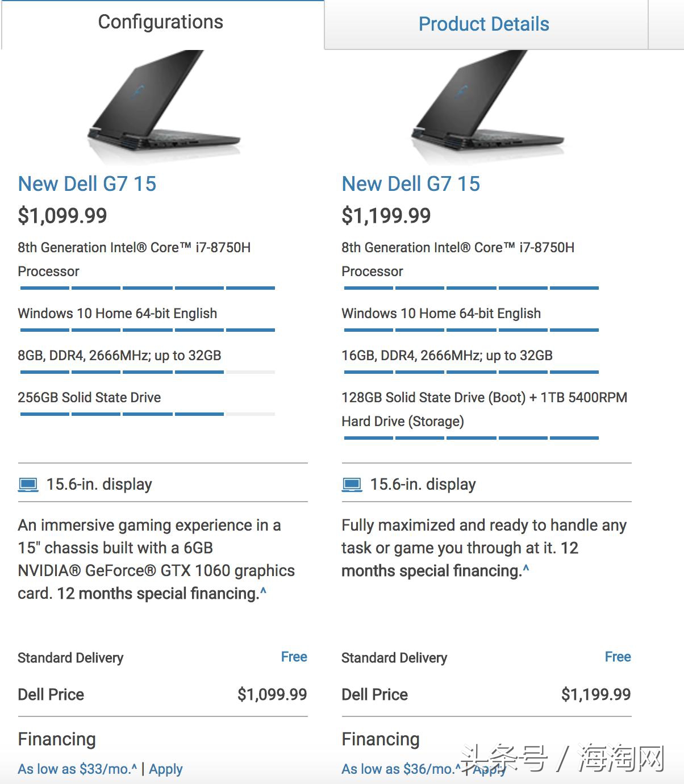This screenshot has width=684, height=784.
Task: Click Apply next to the $36/mo. financing offer
Action: 490,770
